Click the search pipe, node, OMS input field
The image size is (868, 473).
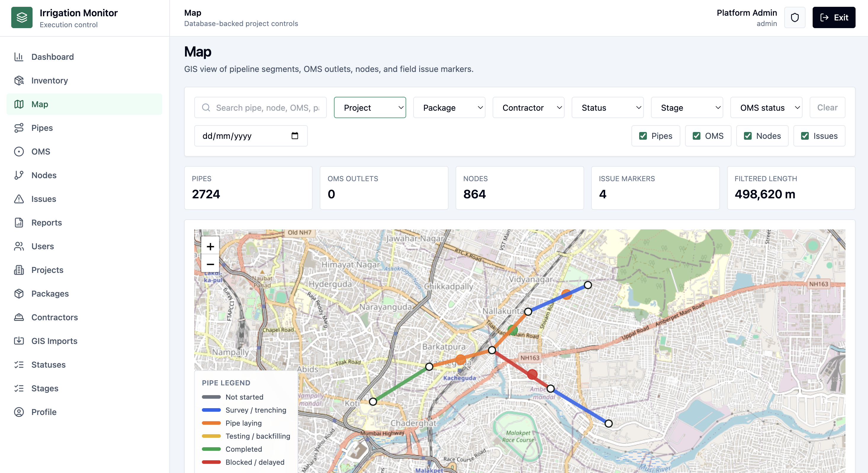point(260,107)
